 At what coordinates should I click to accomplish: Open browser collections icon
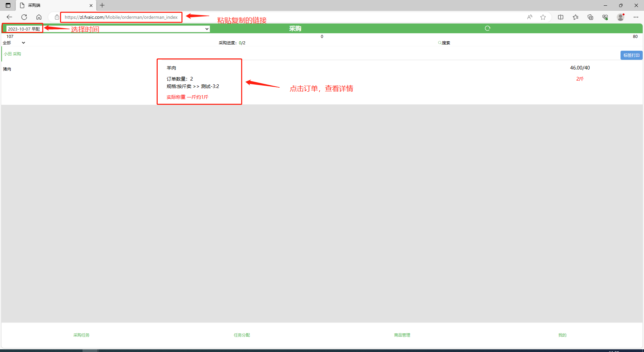590,17
